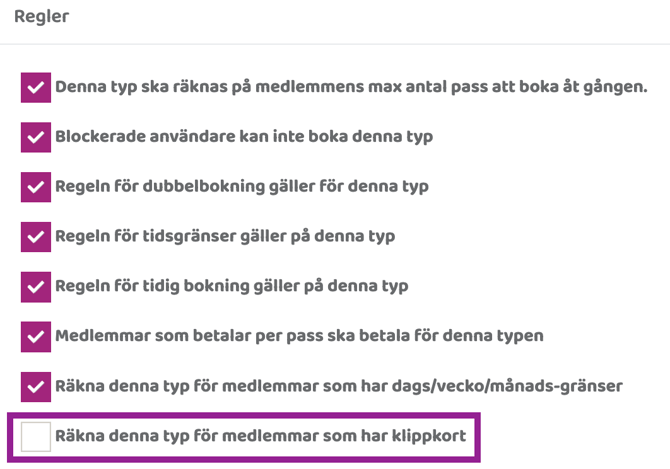Disable the dags/vecko/månads-gränser checkbox
The width and height of the screenshot is (670, 469).
[x=36, y=386]
